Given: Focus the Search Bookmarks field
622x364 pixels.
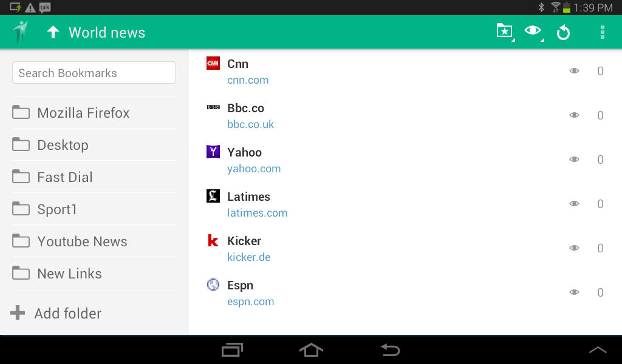Looking at the screenshot, I should pos(94,72).
